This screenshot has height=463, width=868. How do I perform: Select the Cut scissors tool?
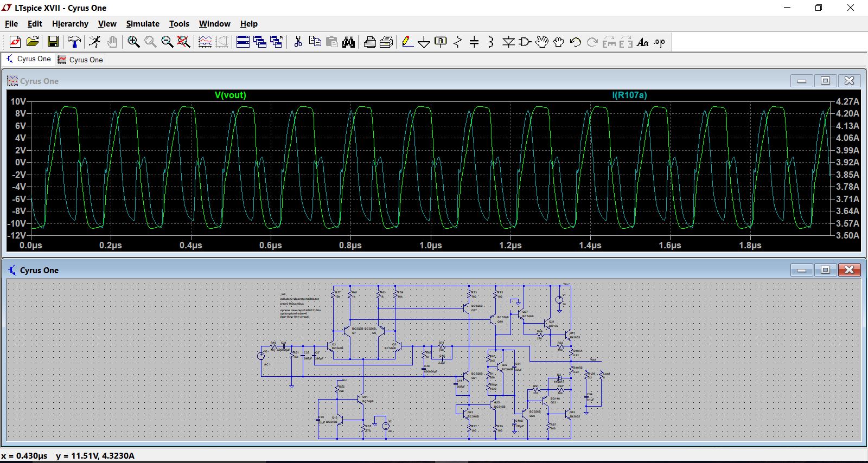coord(298,42)
